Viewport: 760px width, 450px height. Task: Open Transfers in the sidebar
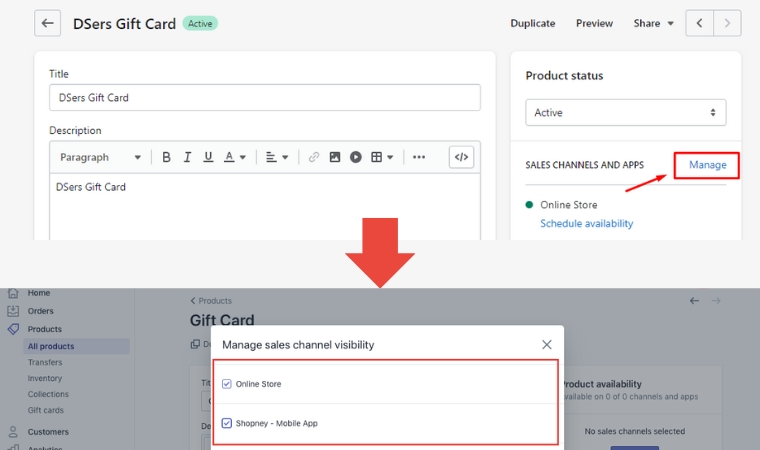tap(45, 362)
